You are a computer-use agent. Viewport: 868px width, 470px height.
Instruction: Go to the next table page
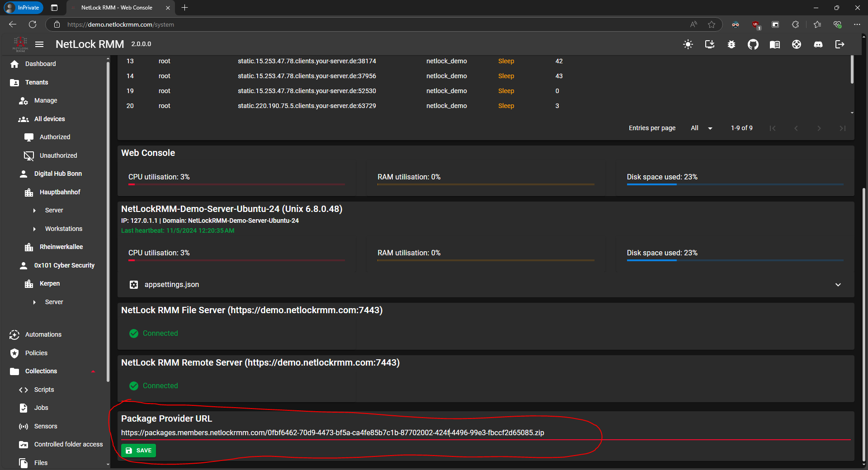pyautogui.click(x=819, y=128)
